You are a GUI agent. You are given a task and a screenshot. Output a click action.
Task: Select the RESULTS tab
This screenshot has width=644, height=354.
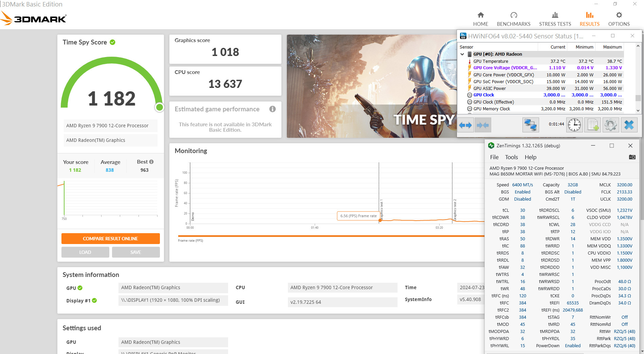(x=590, y=19)
